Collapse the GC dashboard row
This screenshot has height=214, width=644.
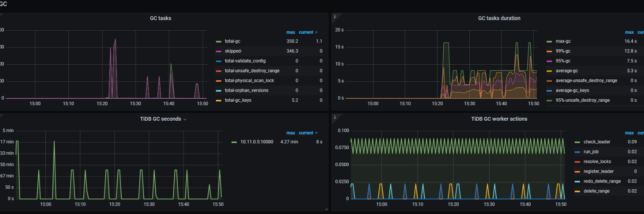click(3, 4)
